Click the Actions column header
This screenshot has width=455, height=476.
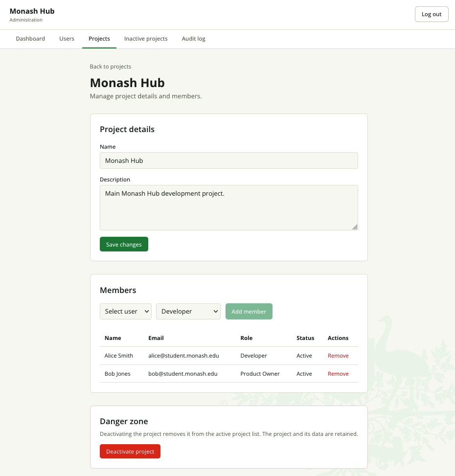(x=338, y=338)
